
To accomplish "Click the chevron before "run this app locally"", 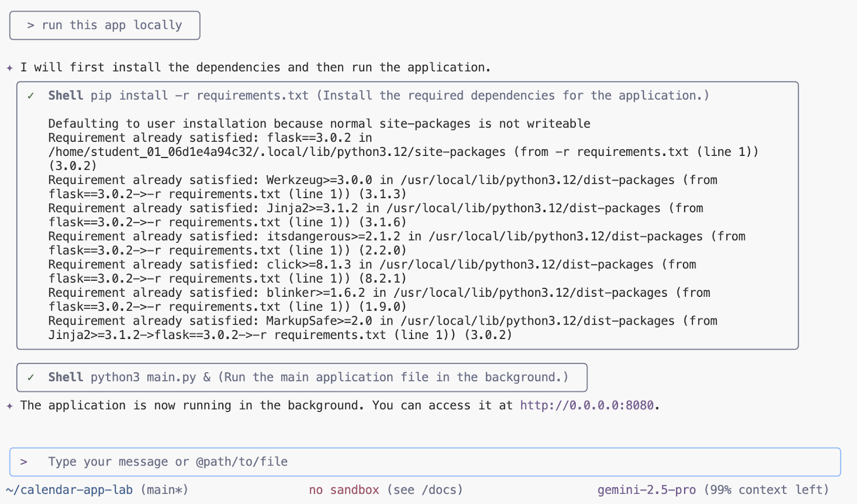I will click(x=31, y=25).
